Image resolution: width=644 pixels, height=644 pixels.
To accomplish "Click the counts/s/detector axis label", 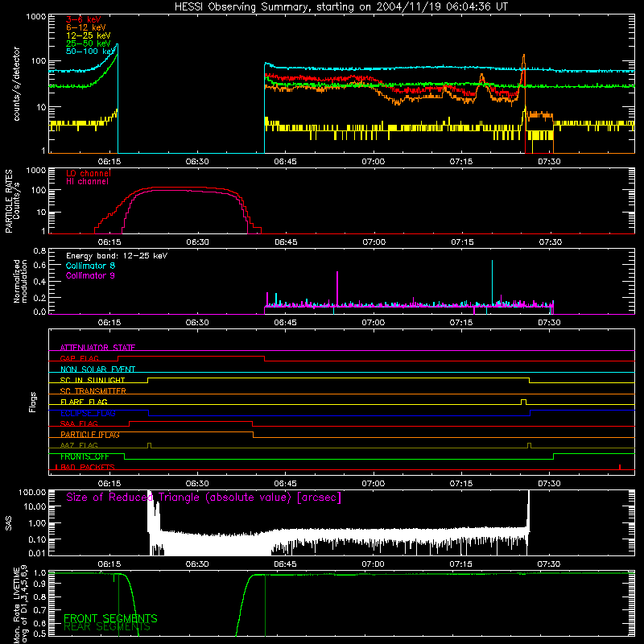I will pos(16,84).
